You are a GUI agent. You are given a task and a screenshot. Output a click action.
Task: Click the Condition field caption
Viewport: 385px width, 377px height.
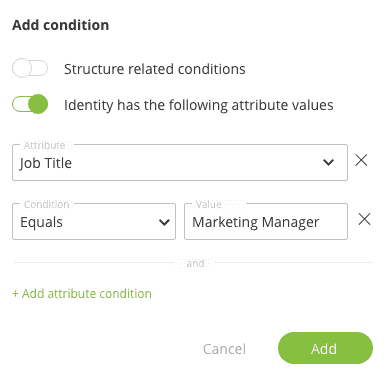click(47, 204)
